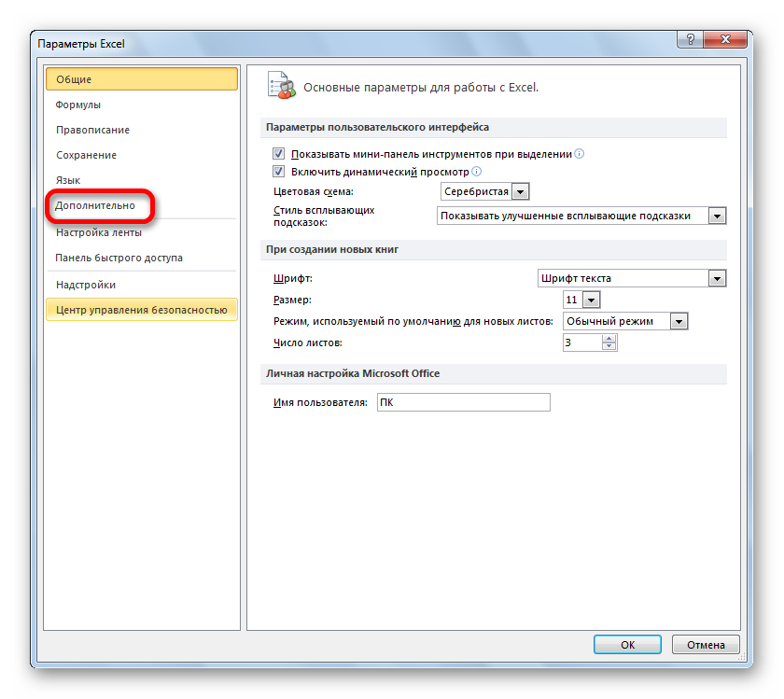Image resolution: width=784 pixels, height=699 pixels.
Task: Click Основные параметры для работы с Excel text
Action: [421, 88]
